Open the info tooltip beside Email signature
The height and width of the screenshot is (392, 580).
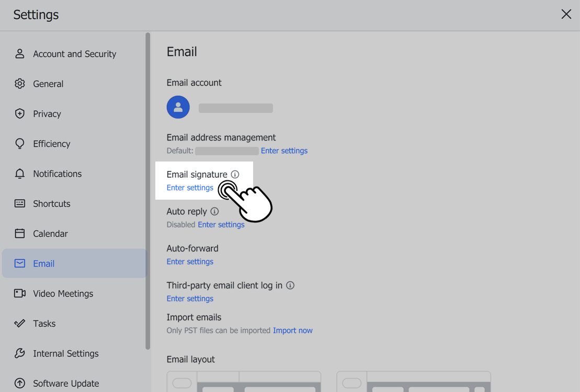(235, 174)
